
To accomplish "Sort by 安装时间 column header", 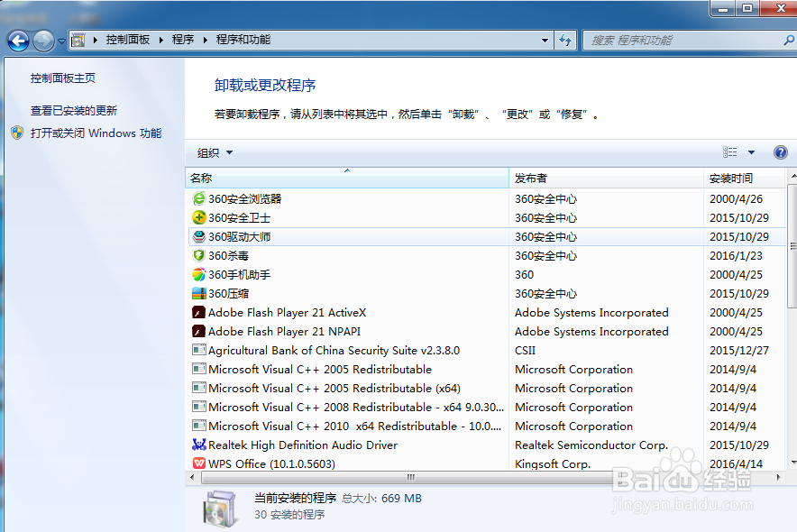I will (x=745, y=179).
